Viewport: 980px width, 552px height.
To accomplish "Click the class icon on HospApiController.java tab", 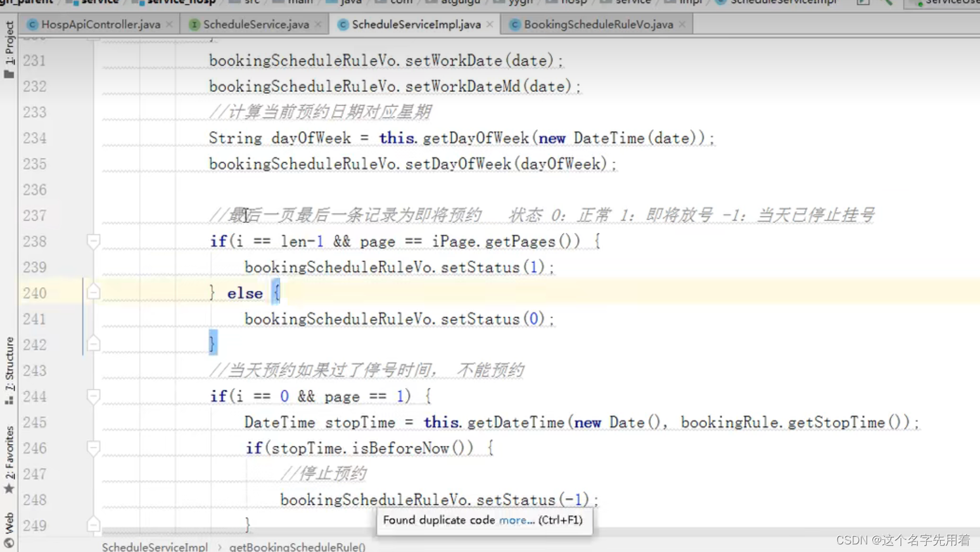I will click(32, 25).
